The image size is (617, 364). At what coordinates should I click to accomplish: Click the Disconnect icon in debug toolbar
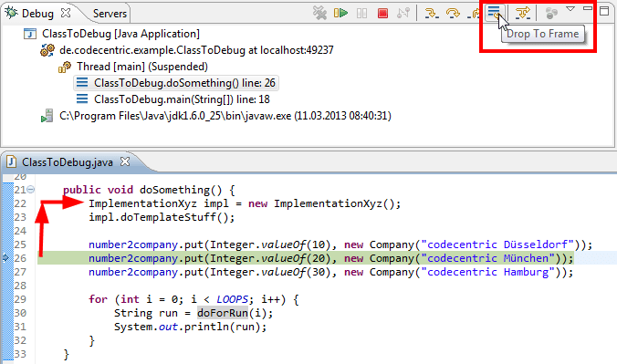(403, 14)
